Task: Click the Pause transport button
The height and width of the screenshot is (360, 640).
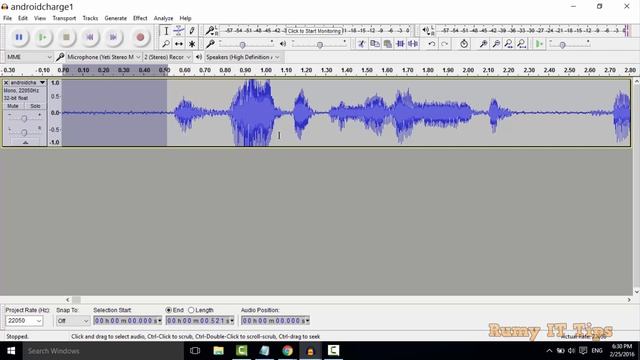Action: [x=19, y=38]
